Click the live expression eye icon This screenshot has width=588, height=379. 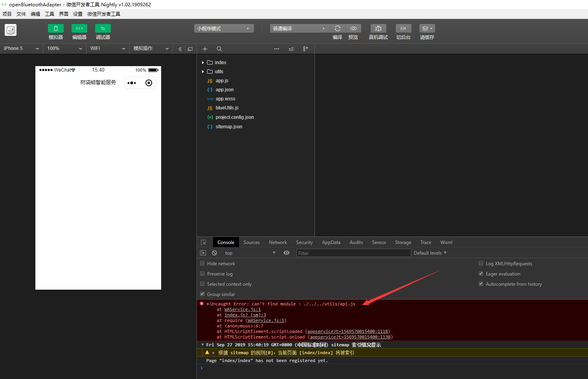[287, 253]
